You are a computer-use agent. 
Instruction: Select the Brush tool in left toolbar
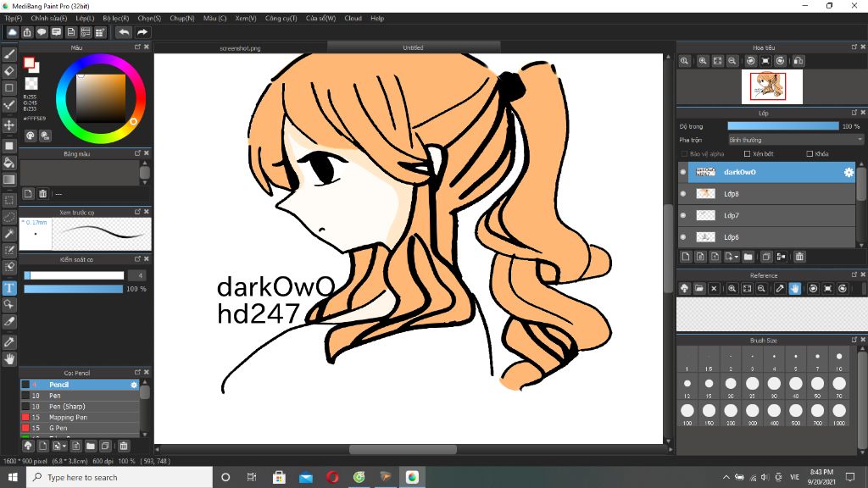tap(8, 54)
